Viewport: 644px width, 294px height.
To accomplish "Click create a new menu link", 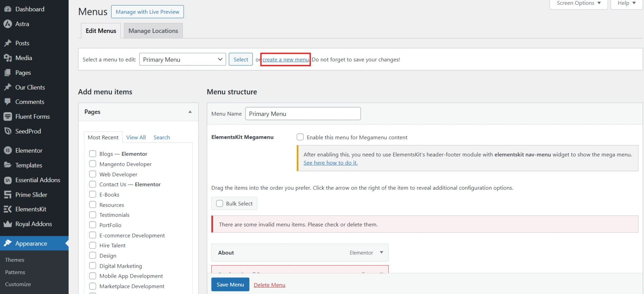I will 285,59.
